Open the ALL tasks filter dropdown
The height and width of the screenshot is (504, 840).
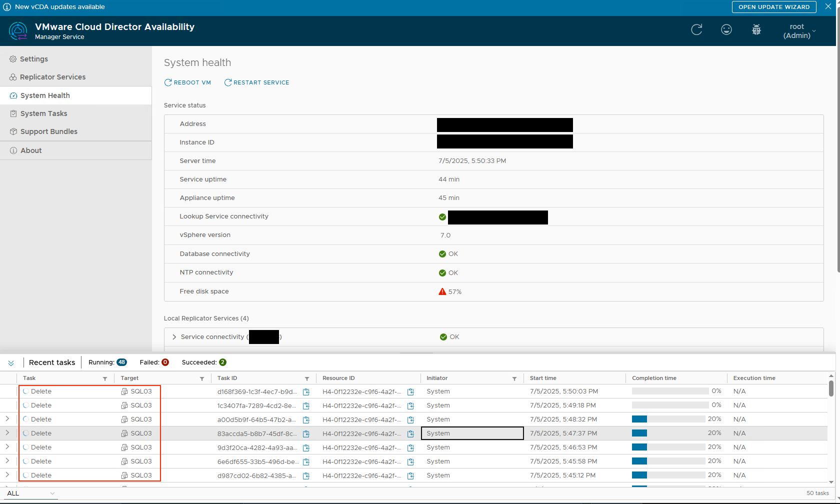(x=30, y=493)
